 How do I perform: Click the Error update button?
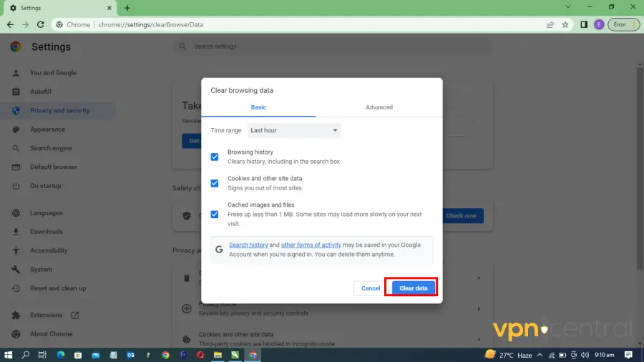point(623,24)
